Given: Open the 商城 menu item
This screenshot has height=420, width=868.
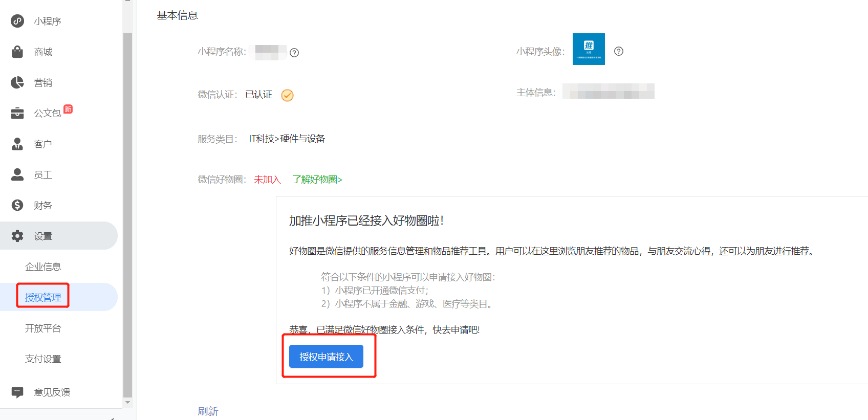Looking at the screenshot, I should 43,52.
